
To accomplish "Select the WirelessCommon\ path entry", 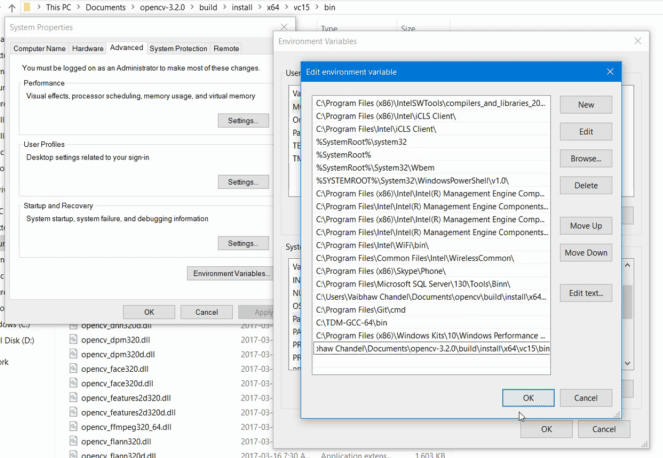I will click(x=432, y=258).
